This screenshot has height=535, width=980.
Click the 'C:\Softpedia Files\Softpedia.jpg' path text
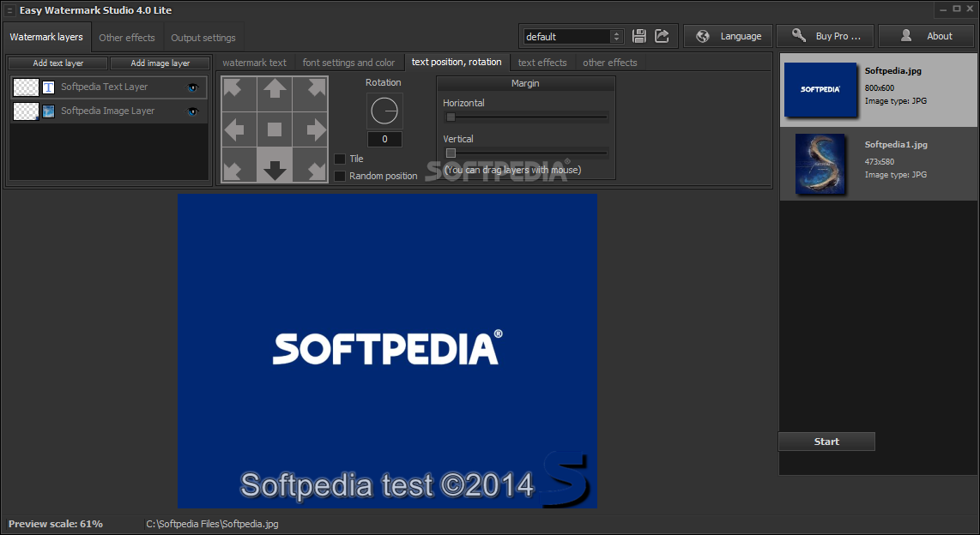[x=213, y=524]
